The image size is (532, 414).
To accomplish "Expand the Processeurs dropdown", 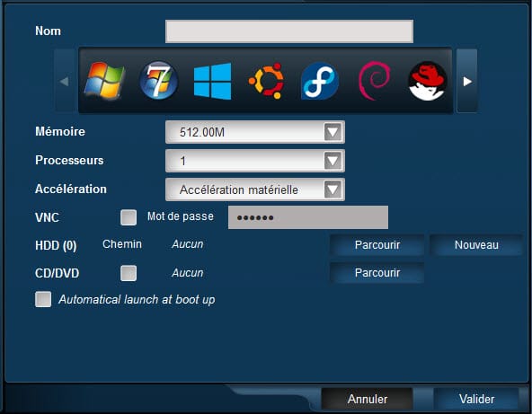I will [255, 161].
